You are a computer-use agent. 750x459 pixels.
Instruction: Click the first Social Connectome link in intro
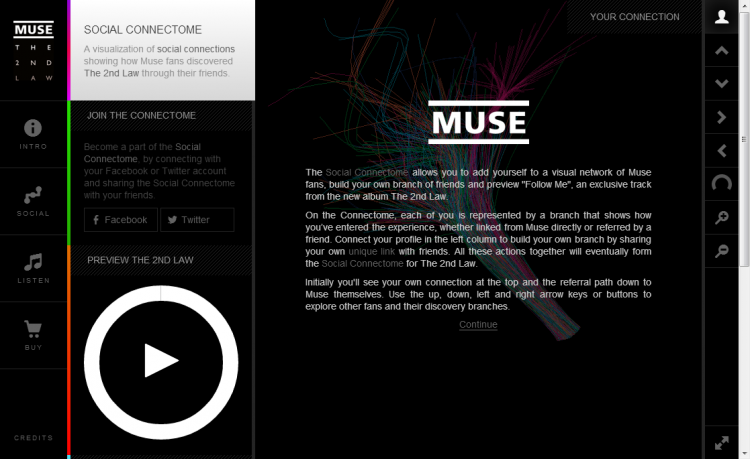point(367,172)
